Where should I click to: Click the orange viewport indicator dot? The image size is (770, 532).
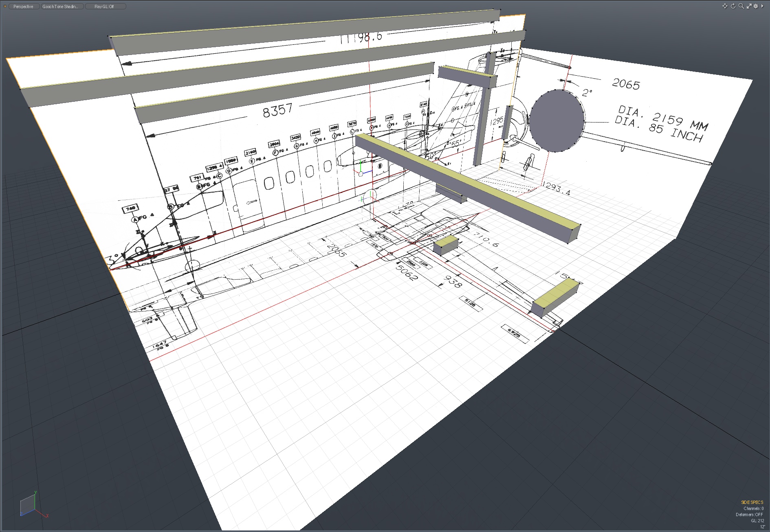coord(5,7)
